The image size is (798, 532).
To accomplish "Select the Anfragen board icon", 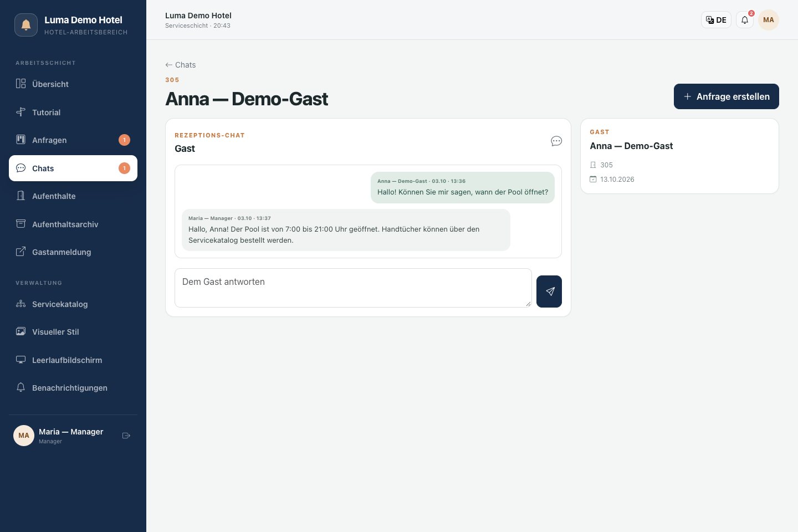I will pos(21,140).
